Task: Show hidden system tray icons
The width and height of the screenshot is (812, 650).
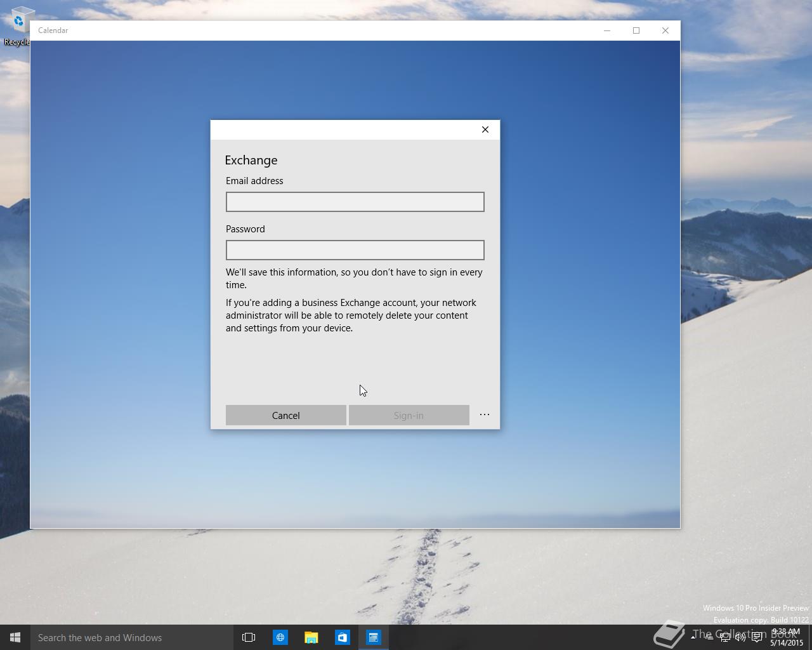Action: [x=693, y=637]
